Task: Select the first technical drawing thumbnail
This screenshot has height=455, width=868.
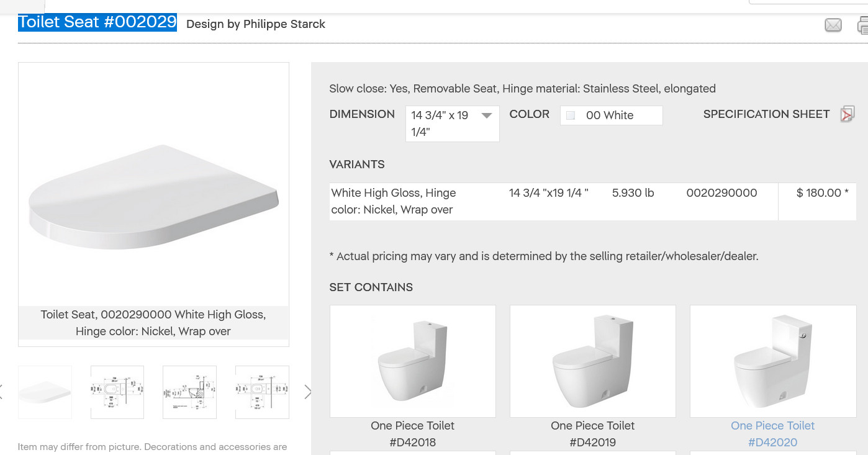Action: click(117, 392)
